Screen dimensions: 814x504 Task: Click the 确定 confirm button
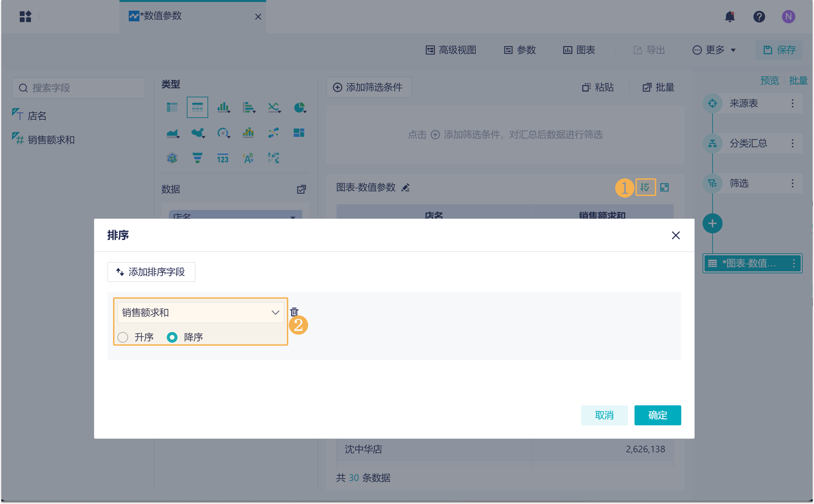point(657,415)
